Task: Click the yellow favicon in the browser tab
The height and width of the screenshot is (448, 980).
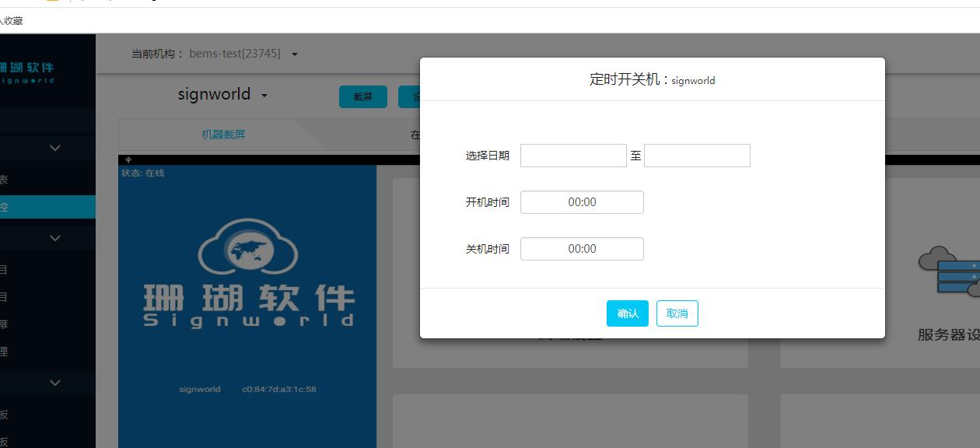Action: coord(51,2)
